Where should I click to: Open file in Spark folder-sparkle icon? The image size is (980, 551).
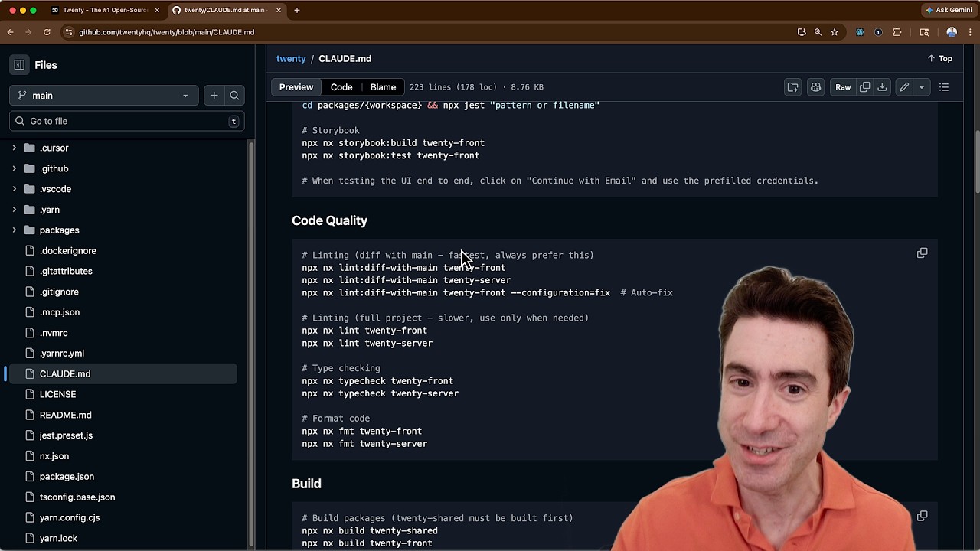point(792,87)
